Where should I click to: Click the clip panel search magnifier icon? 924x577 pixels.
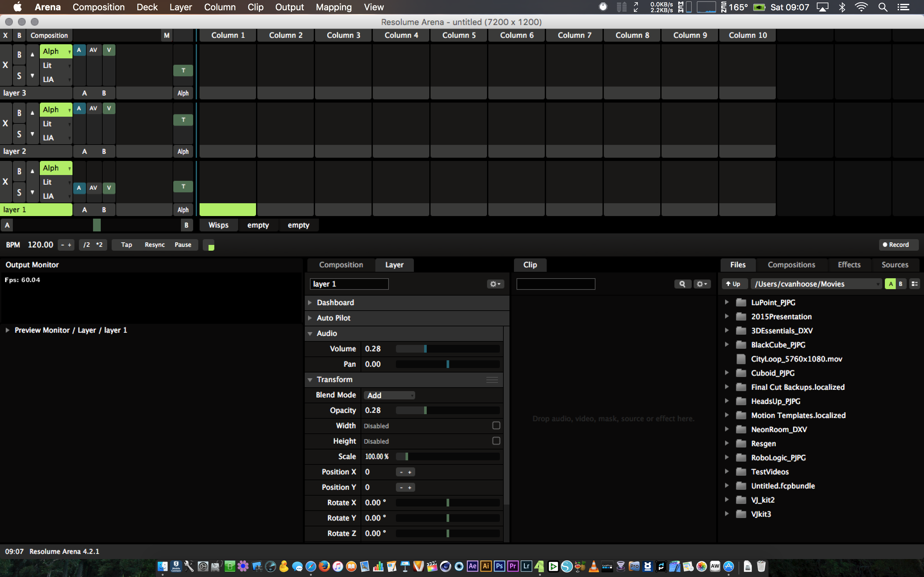pyautogui.click(x=682, y=284)
